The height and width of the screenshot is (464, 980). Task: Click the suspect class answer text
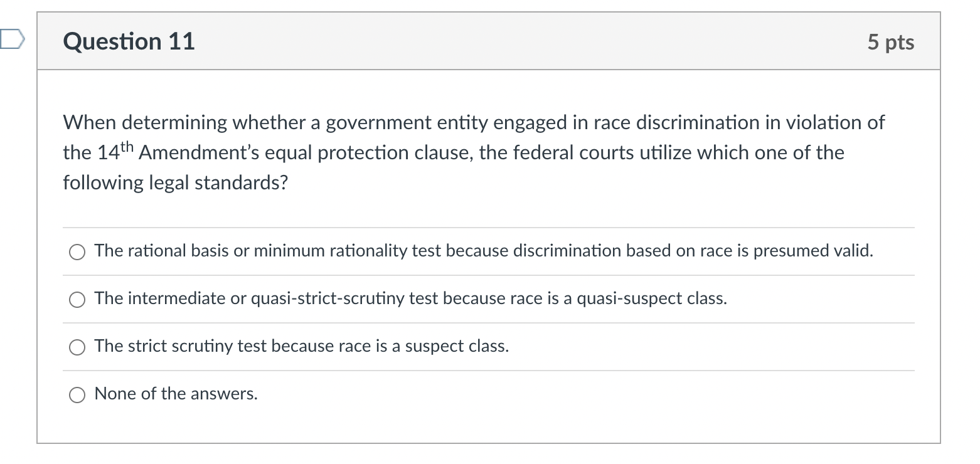click(301, 345)
